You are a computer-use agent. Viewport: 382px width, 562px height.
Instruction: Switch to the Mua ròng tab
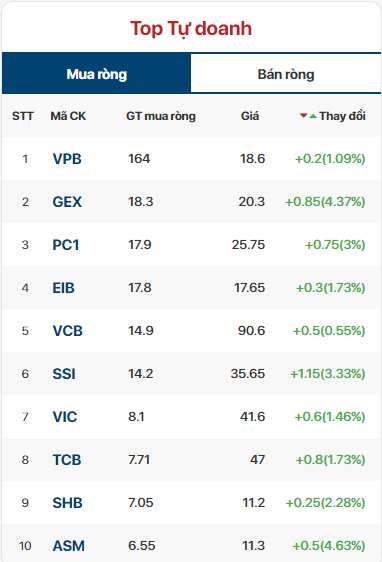point(96,74)
